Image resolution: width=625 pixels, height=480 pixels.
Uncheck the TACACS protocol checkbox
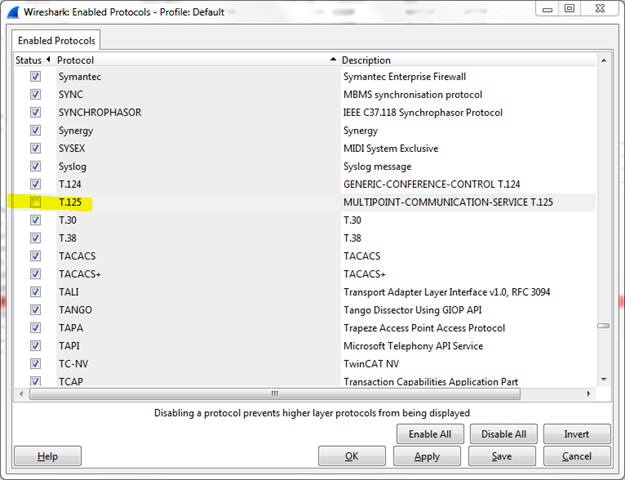coord(35,256)
